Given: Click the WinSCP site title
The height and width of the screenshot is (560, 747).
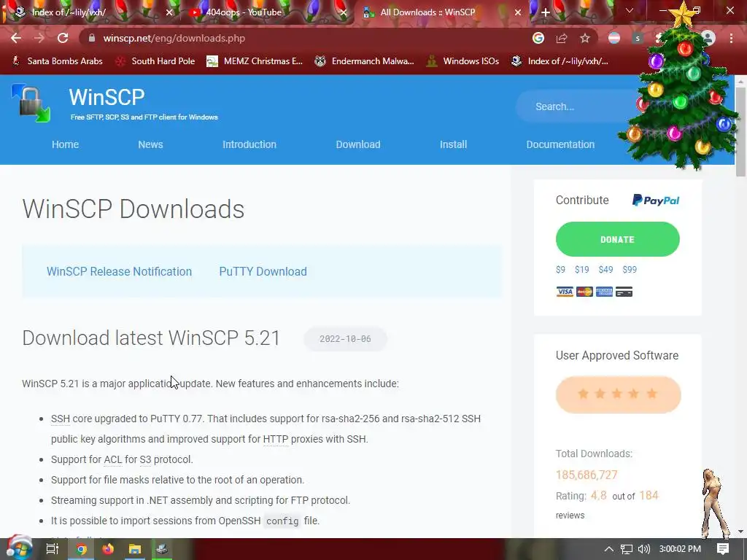Looking at the screenshot, I should pos(107,97).
